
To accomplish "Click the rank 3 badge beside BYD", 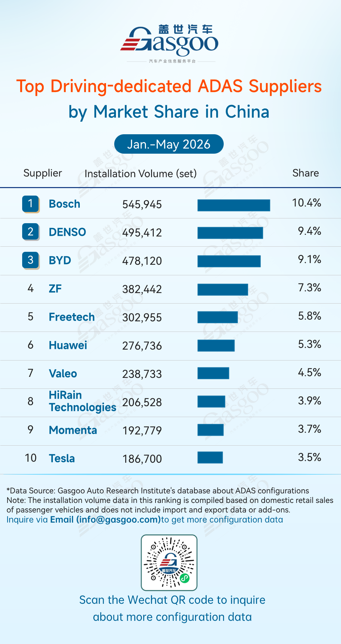I will [x=31, y=260].
